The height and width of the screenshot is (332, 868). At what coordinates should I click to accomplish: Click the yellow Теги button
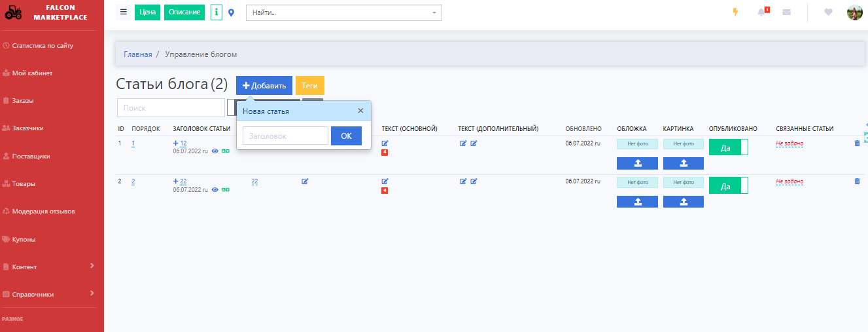click(309, 86)
